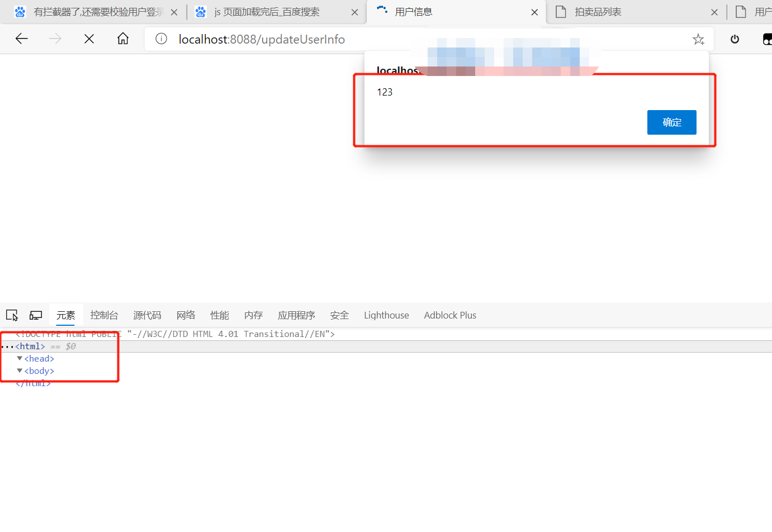This screenshot has height=532, width=772.
Task: Open the Lighthouse panel in DevTools
Action: pos(386,315)
